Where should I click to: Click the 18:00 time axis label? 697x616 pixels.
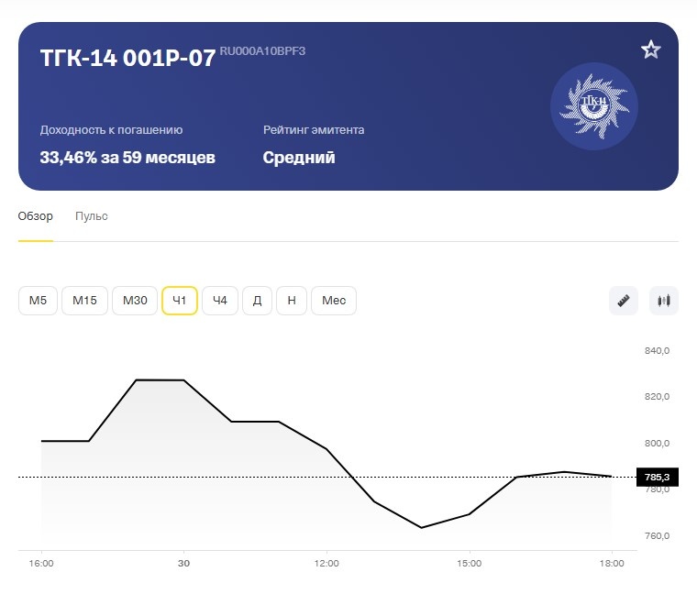[x=612, y=564]
